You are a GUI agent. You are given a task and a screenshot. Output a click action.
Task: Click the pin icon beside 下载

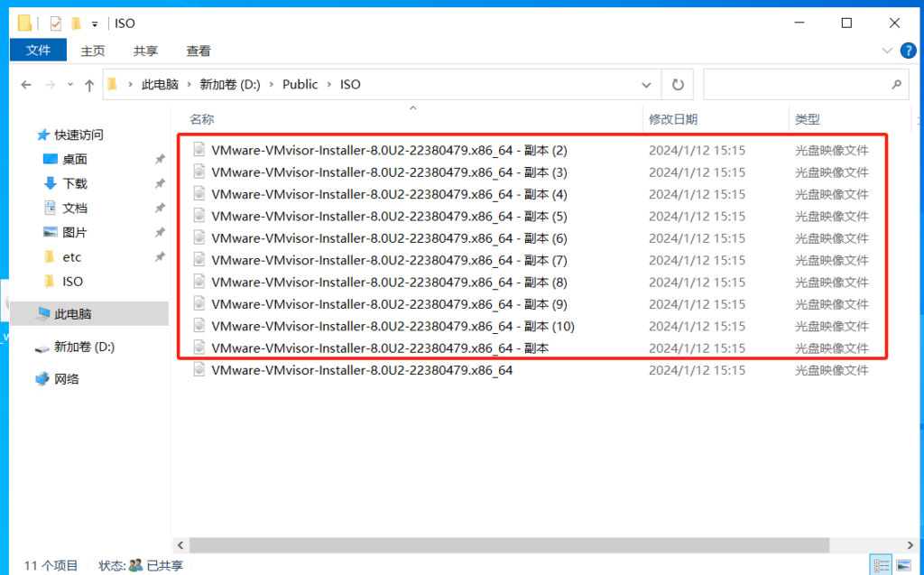(160, 184)
